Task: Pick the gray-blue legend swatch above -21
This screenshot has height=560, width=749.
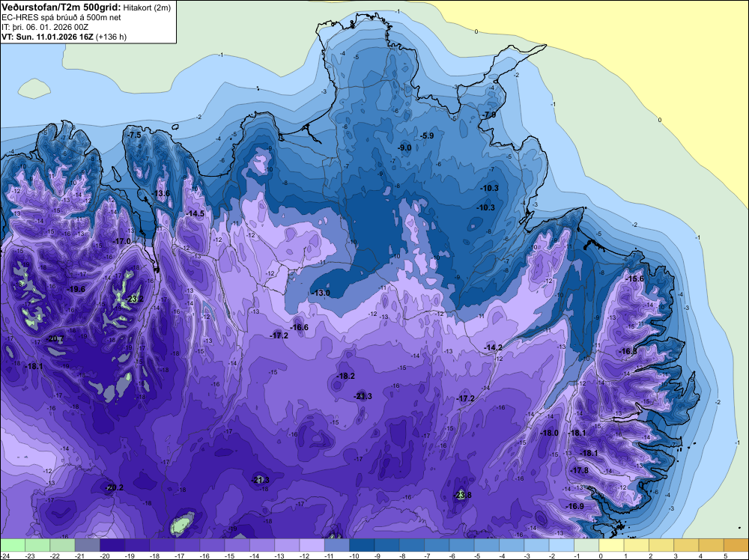Action: pos(88,545)
